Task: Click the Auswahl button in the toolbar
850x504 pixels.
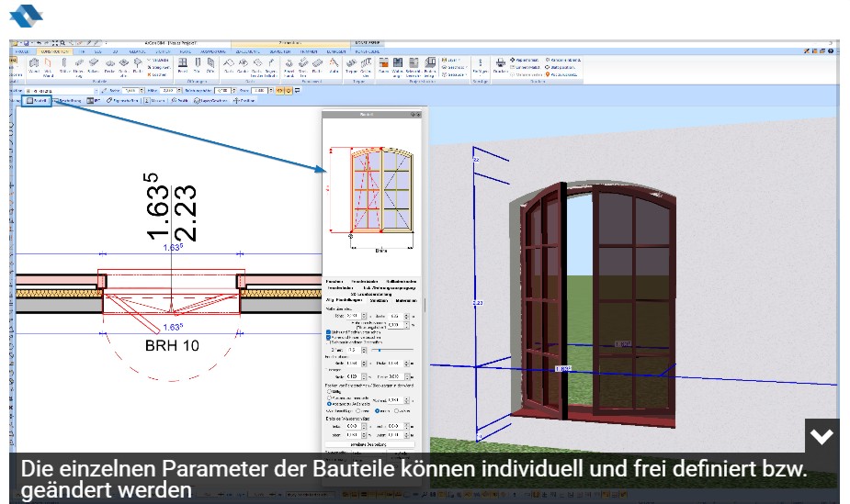Action: (37, 100)
